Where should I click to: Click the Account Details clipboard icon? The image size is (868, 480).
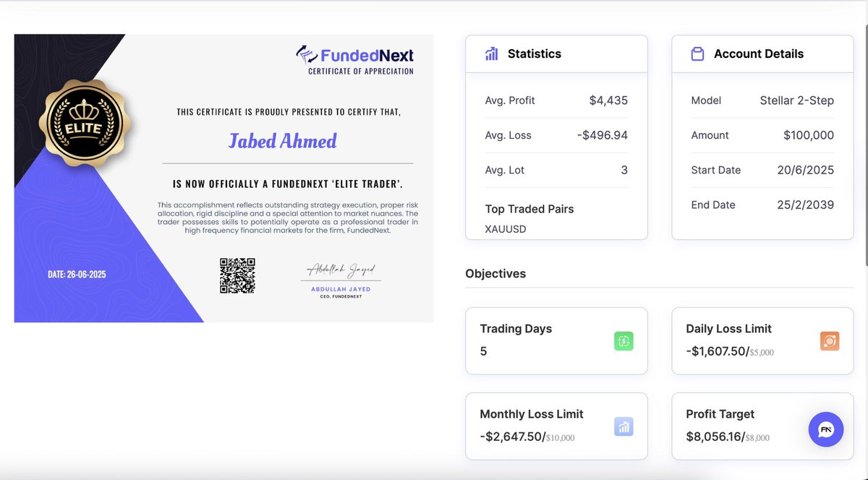[x=697, y=53]
